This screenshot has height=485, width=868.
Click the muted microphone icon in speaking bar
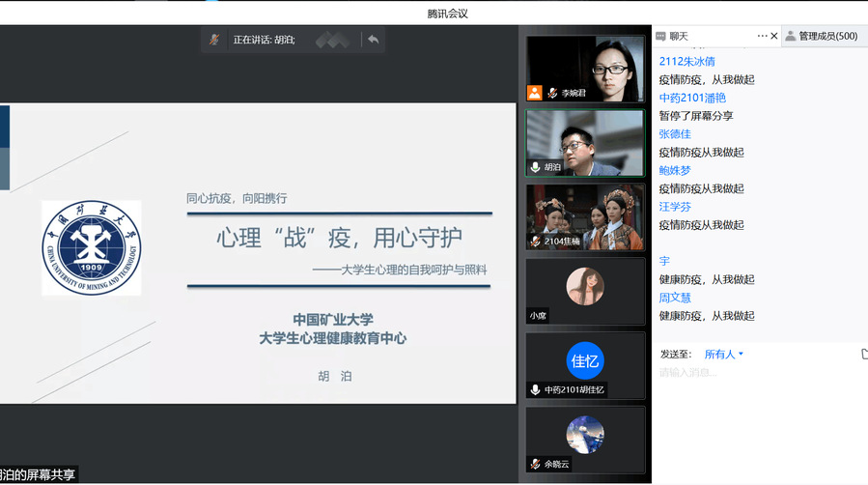214,40
